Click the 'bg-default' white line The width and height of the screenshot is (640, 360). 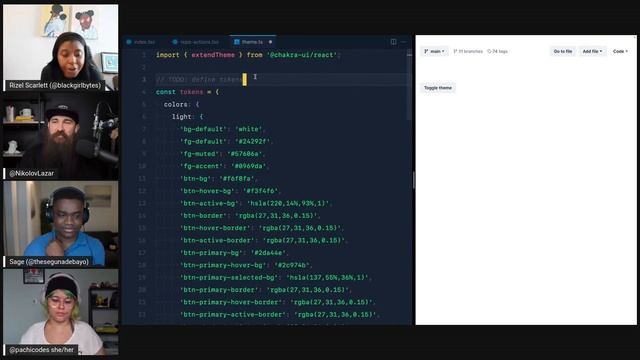pos(223,129)
